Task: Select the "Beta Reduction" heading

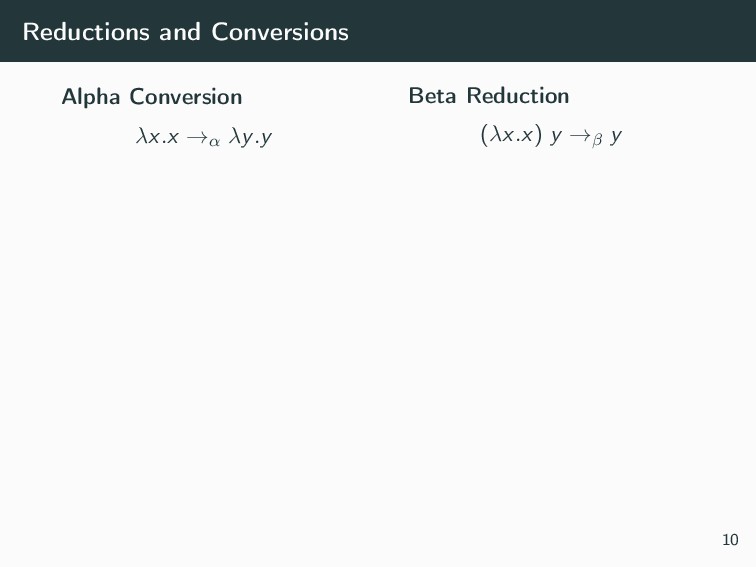Action: click(x=488, y=96)
